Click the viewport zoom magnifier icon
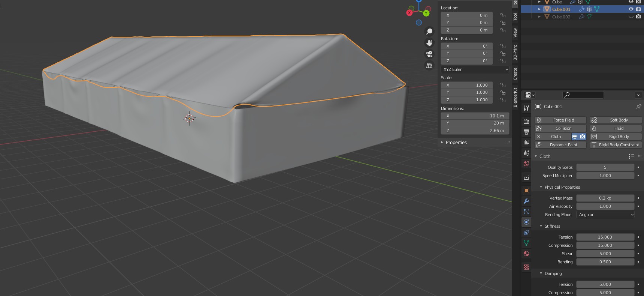 click(429, 32)
